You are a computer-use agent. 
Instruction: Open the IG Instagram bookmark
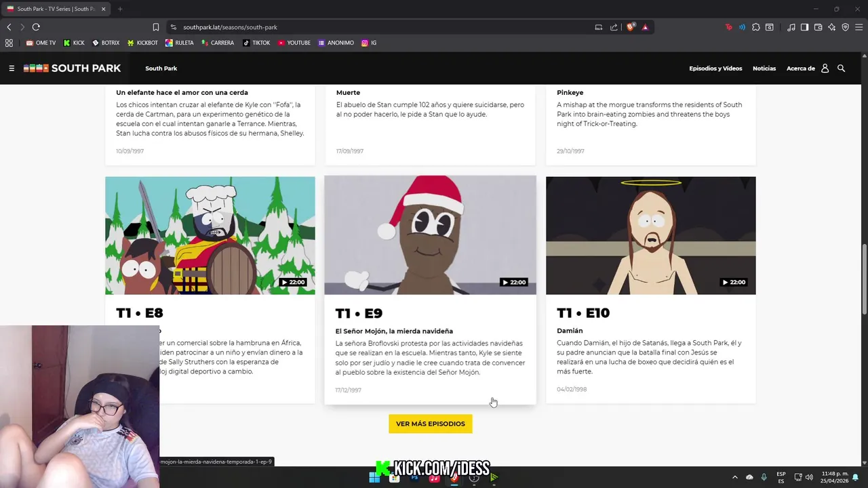(369, 43)
